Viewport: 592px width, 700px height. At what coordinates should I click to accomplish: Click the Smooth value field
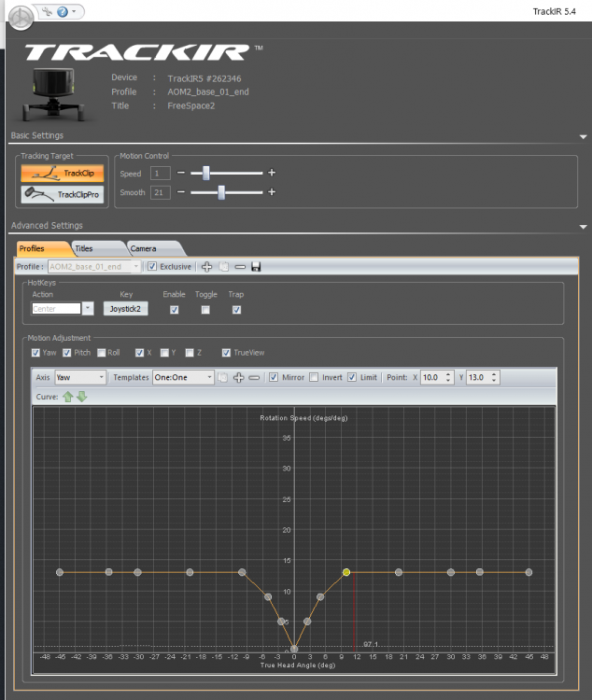coord(160,193)
